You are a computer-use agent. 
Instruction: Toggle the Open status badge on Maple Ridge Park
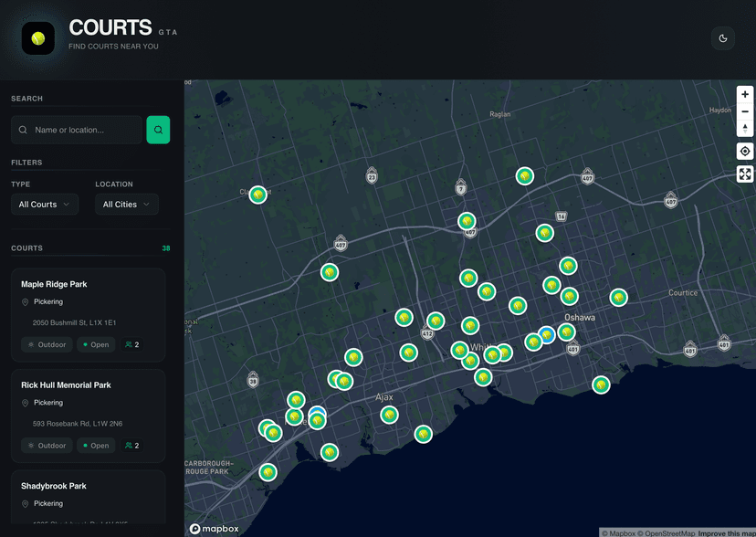pyautogui.click(x=96, y=344)
